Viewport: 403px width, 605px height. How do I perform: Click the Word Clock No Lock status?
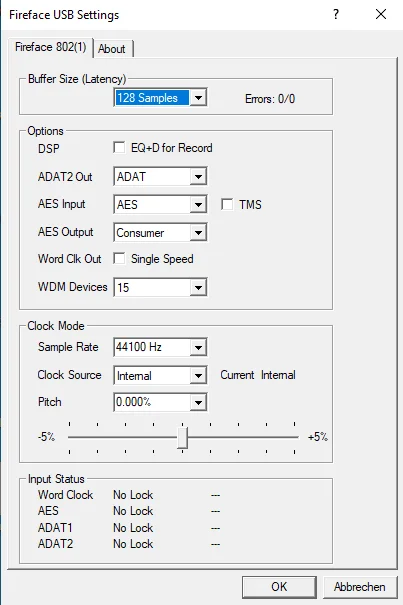pyautogui.click(x=133, y=495)
